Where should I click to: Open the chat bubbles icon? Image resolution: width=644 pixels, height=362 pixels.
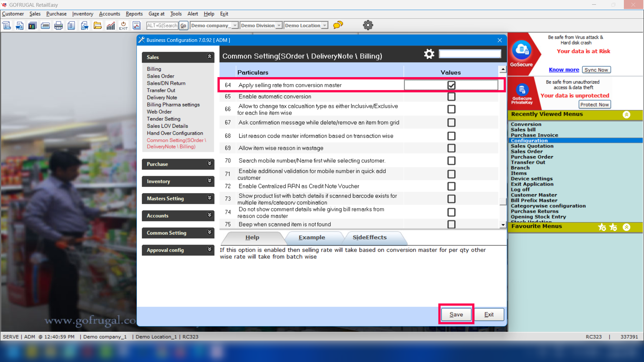point(338,25)
